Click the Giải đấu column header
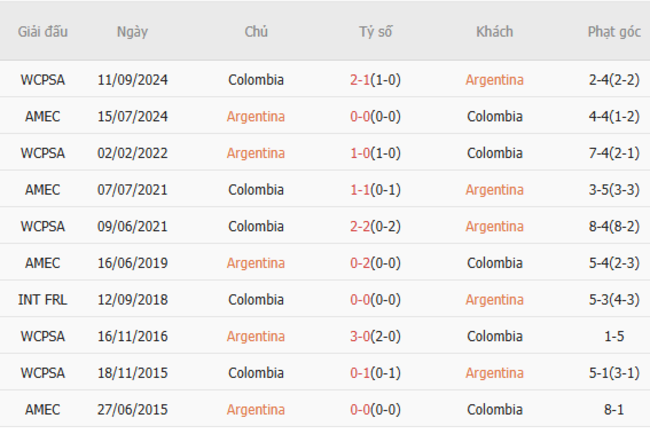Screen dimensions: 650x434 [43, 31]
